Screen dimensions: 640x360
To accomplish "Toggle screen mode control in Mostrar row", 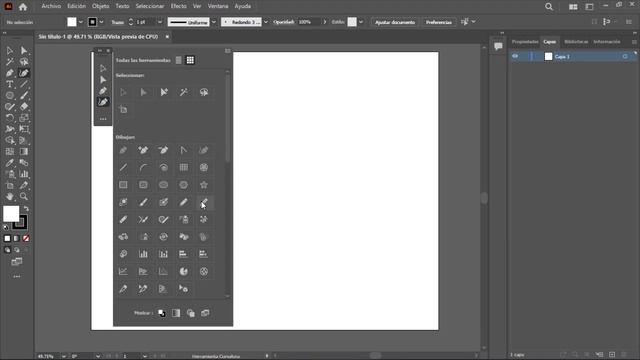I will (x=205, y=313).
